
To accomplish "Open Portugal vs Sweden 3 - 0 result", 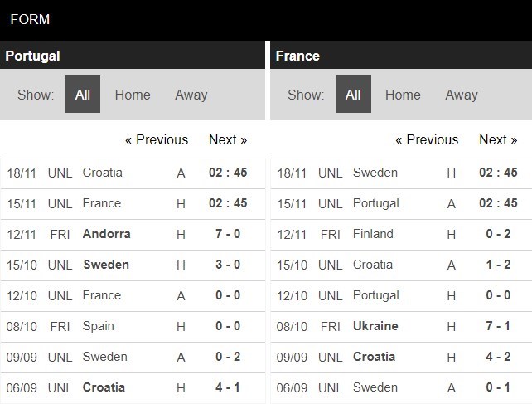I will 228,265.
